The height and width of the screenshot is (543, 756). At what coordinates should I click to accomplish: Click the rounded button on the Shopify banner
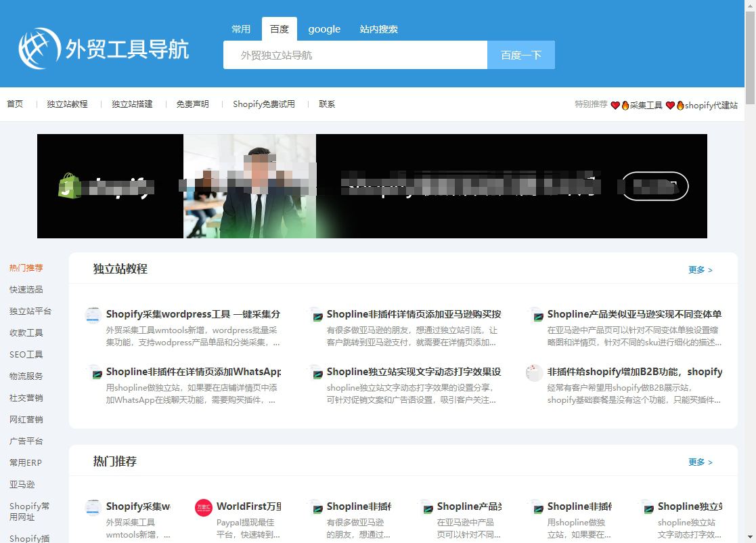[x=655, y=186]
